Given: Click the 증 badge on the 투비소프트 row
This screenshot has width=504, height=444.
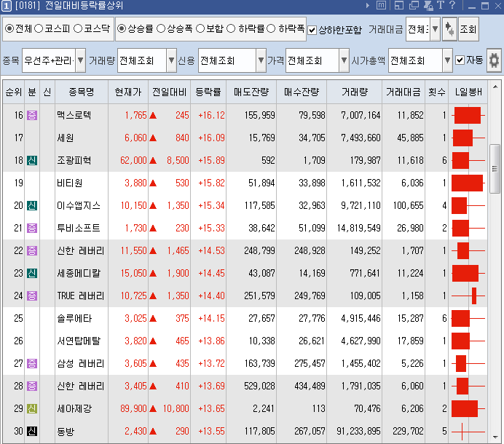Looking at the screenshot, I should (32, 228).
